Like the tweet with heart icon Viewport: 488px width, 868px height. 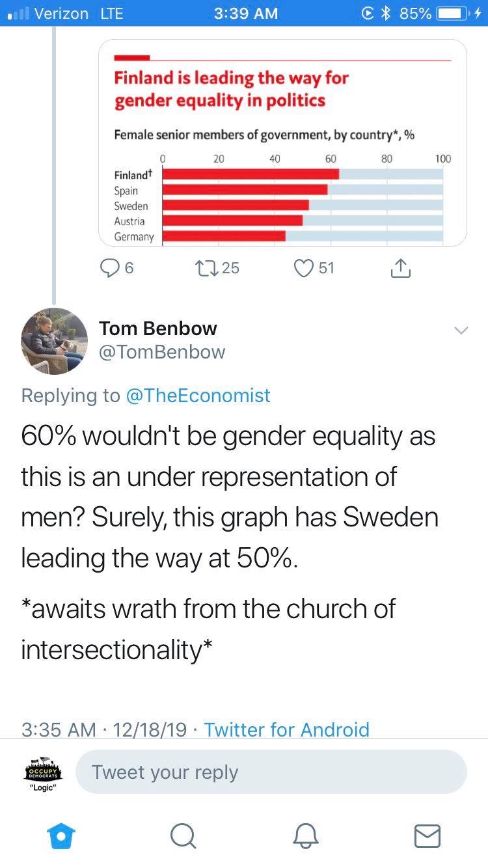click(x=305, y=268)
